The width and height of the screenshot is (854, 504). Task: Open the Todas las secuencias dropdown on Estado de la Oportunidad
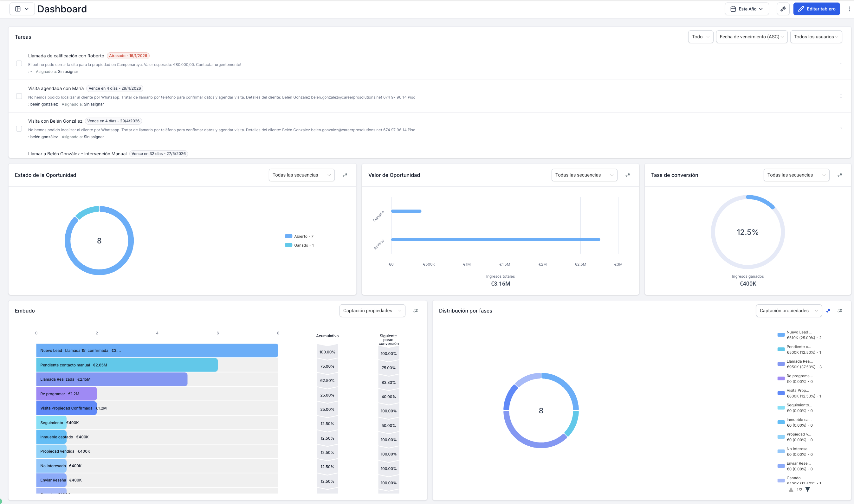(x=301, y=175)
